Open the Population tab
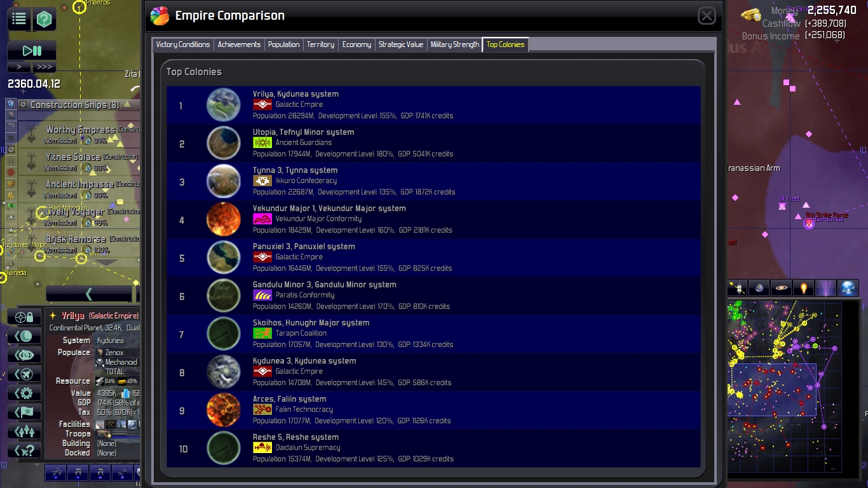 click(x=283, y=44)
